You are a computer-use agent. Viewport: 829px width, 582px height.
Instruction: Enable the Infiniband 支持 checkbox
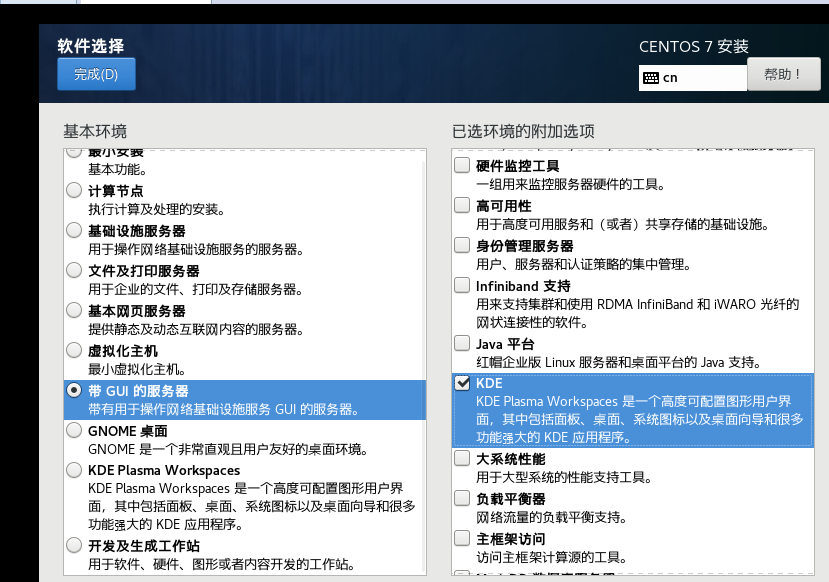point(462,285)
